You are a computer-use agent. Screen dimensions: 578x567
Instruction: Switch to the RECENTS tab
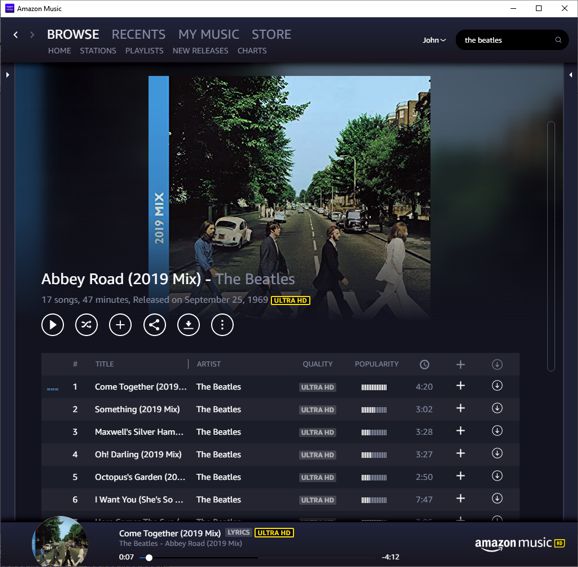(139, 34)
